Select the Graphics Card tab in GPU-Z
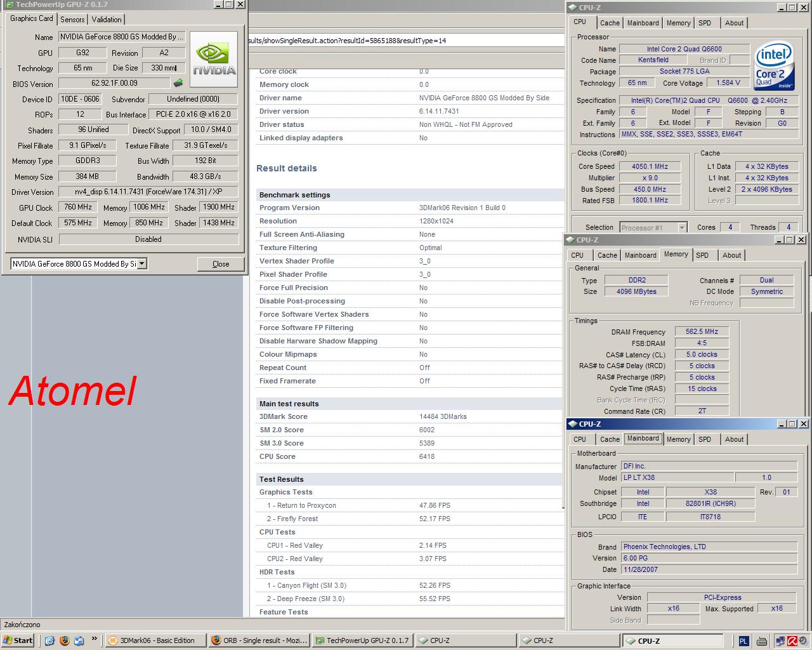Viewport: 812px width, 650px height. pyautogui.click(x=32, y=18)
